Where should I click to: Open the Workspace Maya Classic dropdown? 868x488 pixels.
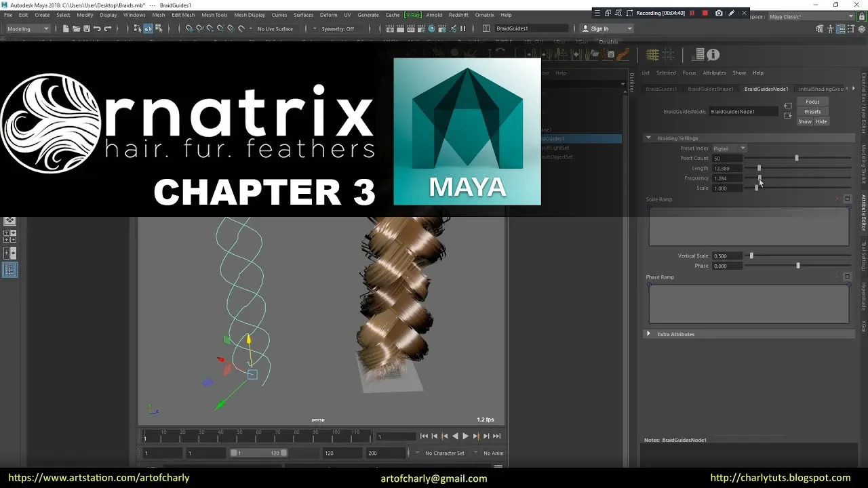[x=812, y=16]
